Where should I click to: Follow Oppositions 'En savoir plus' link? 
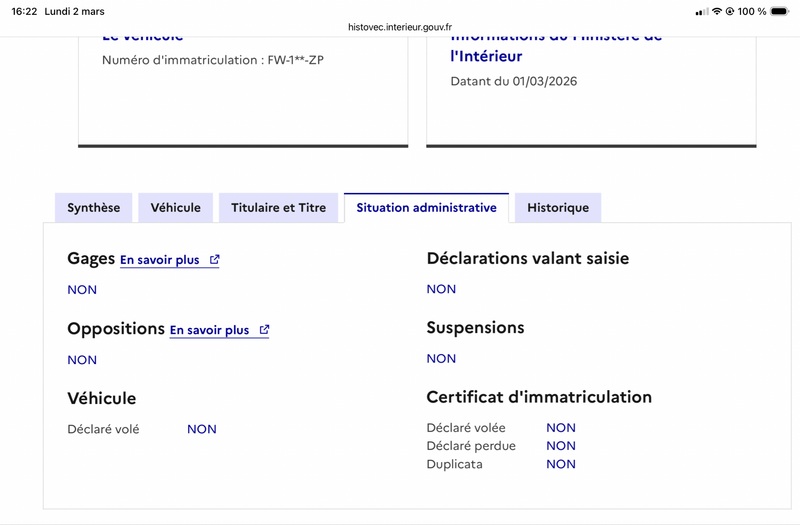pyautogui.click(x=209, y=330)
